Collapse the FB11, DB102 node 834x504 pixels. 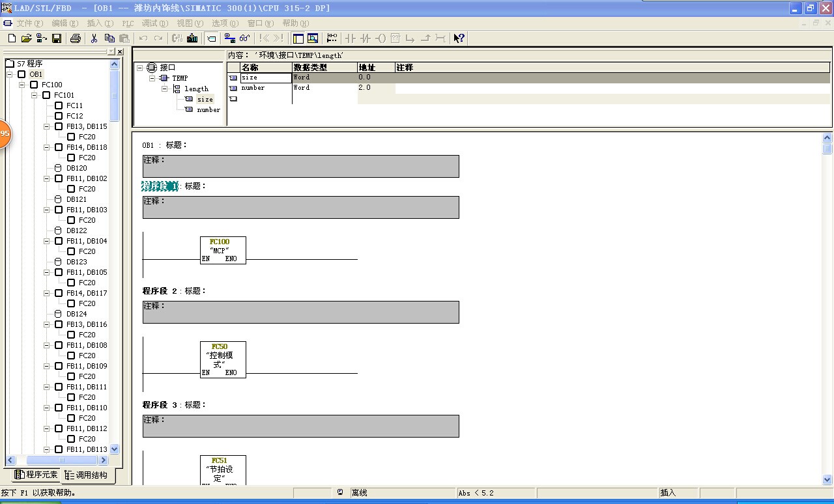(x=48, y=178)
